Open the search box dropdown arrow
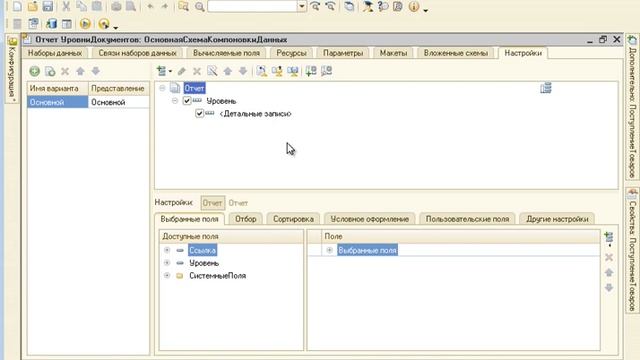Viewport: 640px width, 360px height. click(302, 7)
